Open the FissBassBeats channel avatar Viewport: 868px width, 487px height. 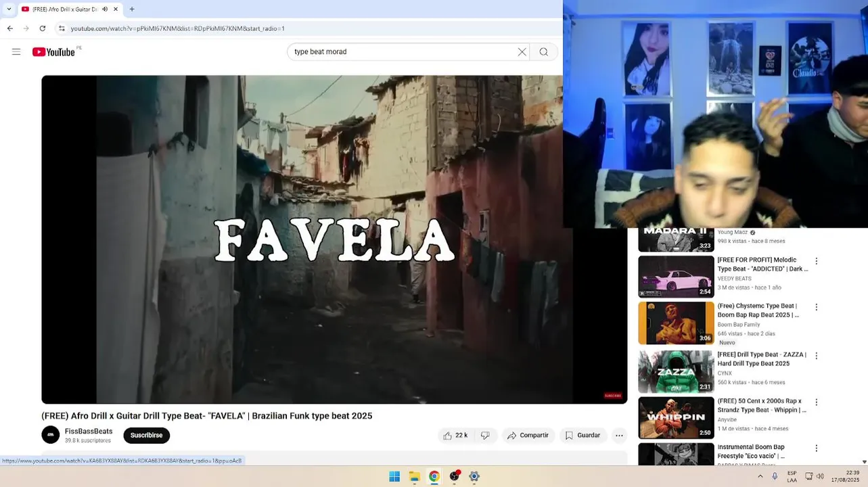coord(51,435)
